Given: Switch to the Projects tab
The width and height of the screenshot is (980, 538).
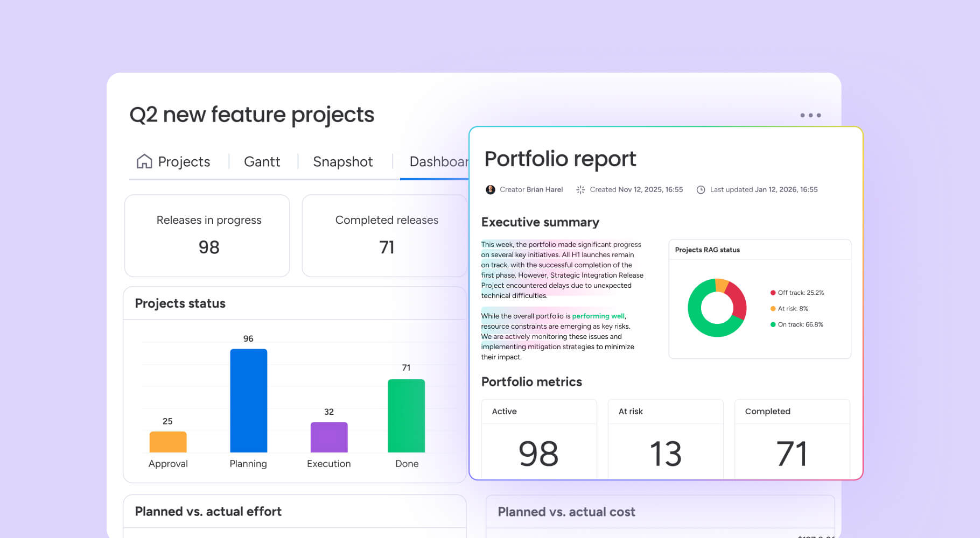Looking at the screenshot, I should (173, 161).
